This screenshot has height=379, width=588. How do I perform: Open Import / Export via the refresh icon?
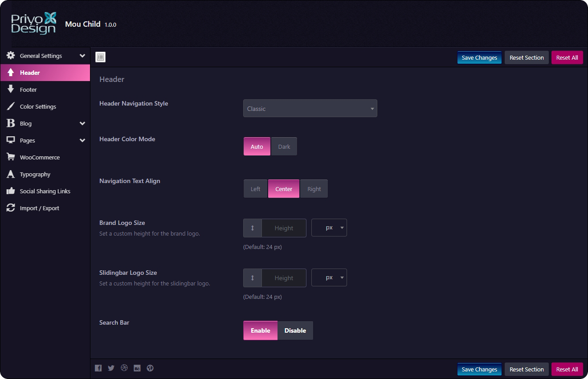point(10,208)
